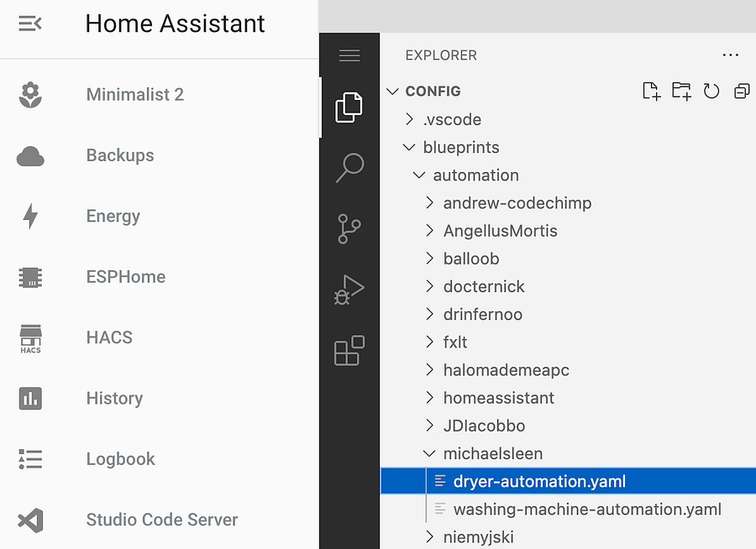Viewport: 756px width, 549px height.
Task: Open the Source Control view
Action: point(349,228)
